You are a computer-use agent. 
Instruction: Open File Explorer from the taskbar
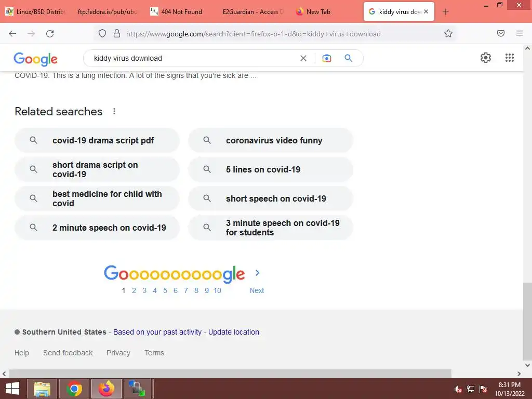[42, 389]
